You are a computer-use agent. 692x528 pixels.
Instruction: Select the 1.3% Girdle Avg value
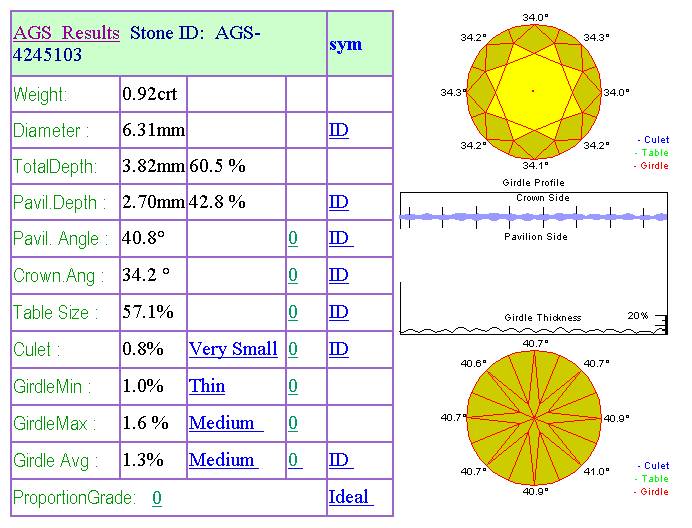(x=143, y=460)
